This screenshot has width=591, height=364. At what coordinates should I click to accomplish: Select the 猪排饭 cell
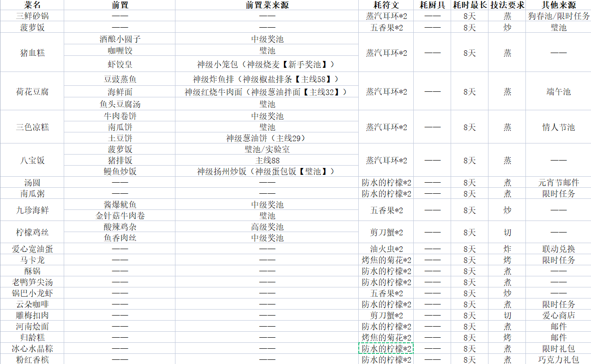120,160
